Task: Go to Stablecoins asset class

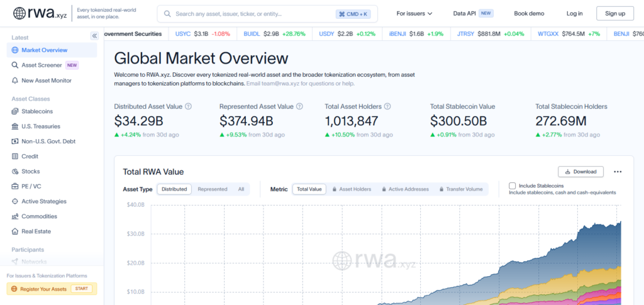Action: tap(52, 111)
